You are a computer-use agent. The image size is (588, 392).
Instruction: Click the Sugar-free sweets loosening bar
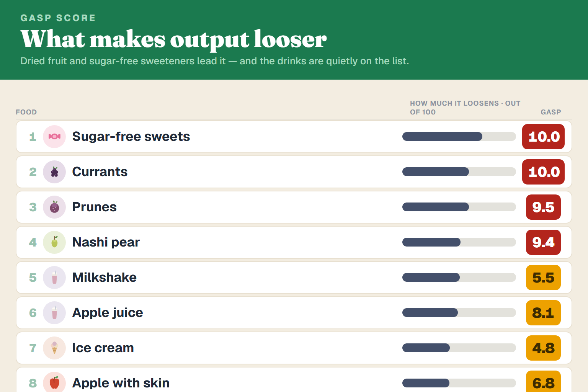(x=459, y=137)
